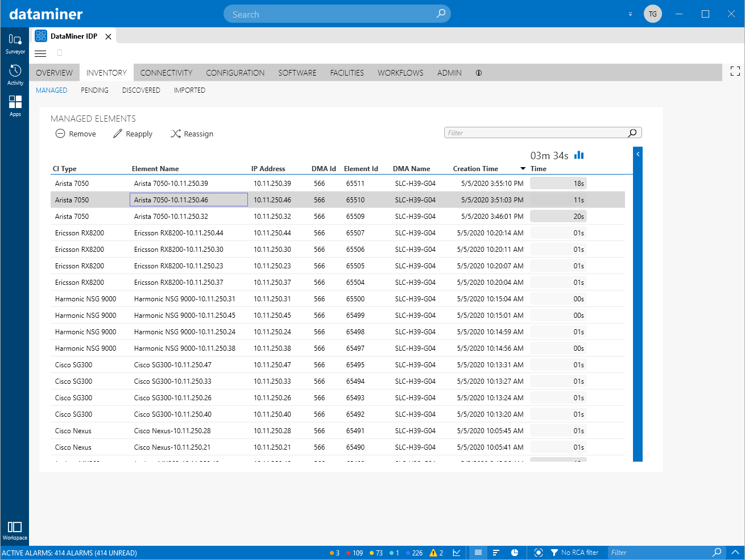This screenshot has height=560, width=745.
Task: Select the Ericsson RX8200-10.11.250.44 element
Action: [179, 233]
